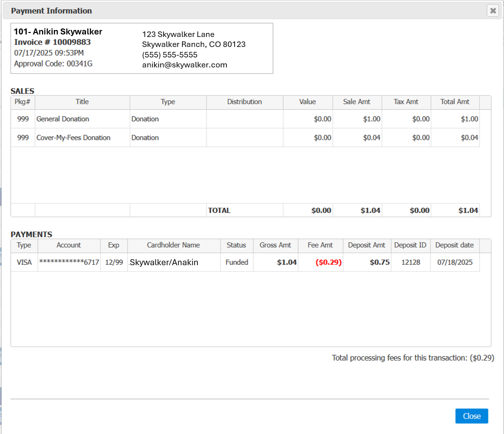Click the Deposit ID column header
The image size is (504, 434).
410,245
